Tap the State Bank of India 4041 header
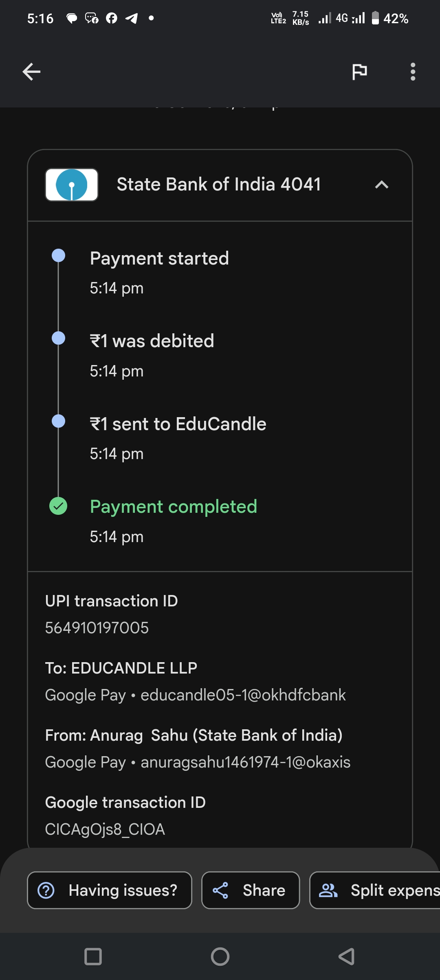The width and height of the screenshot is (440, 980). pyautogui.click(x=219, y=185)
